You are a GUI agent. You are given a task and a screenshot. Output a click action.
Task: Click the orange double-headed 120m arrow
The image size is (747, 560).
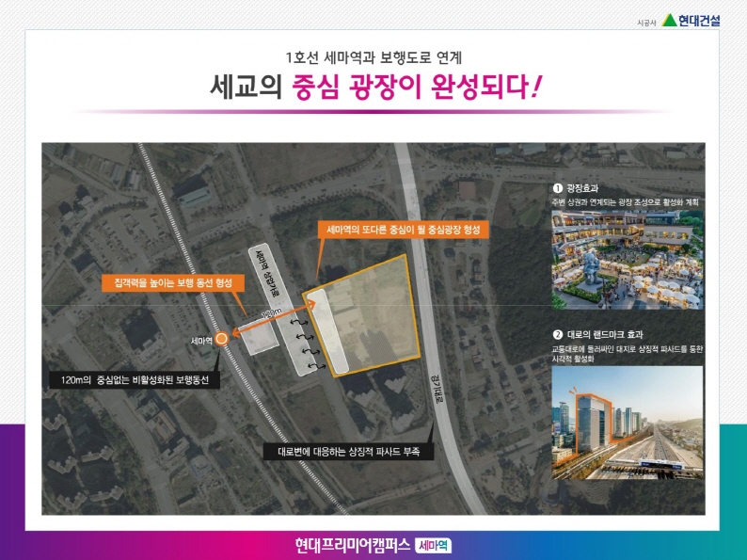275,320
